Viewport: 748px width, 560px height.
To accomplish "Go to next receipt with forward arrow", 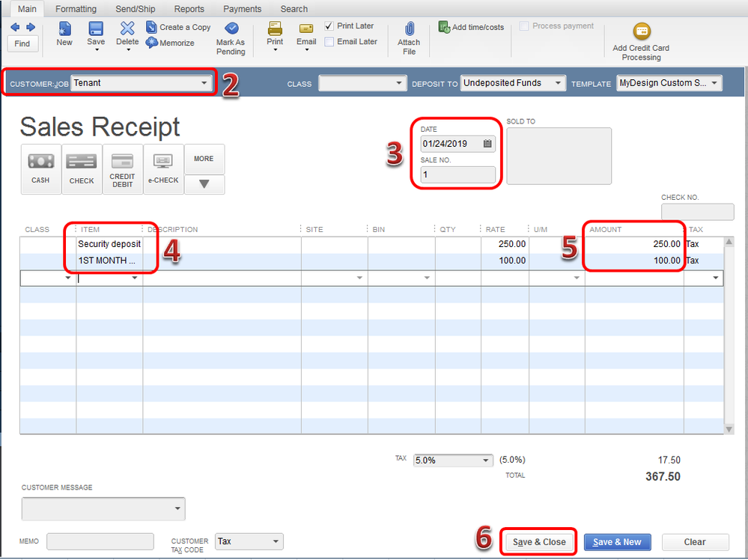I will 31,27.
